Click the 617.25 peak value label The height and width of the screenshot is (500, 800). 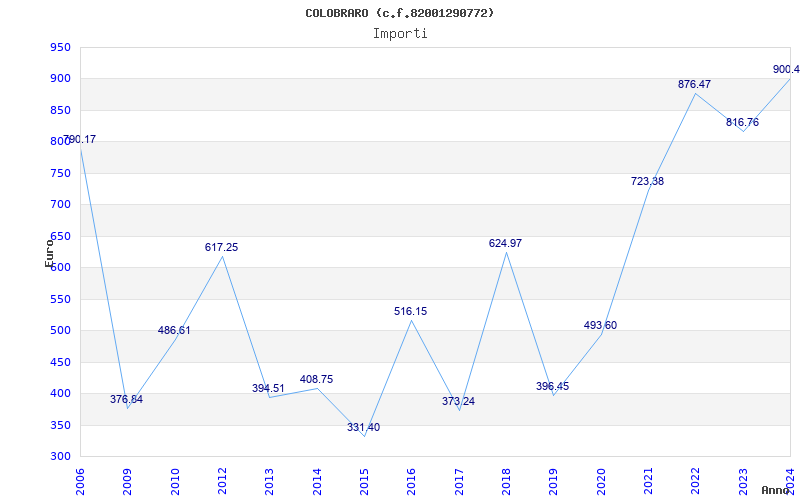click(x=221, y=247)
